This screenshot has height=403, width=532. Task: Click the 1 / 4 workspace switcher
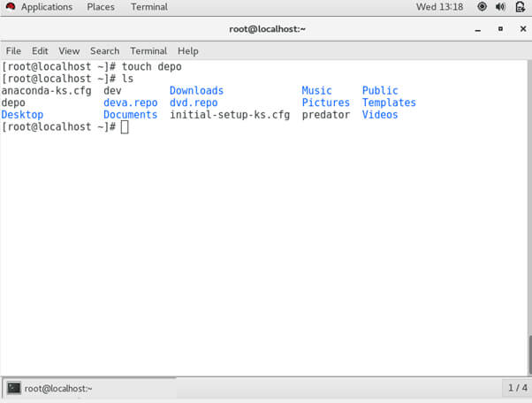tap(517, 388)
